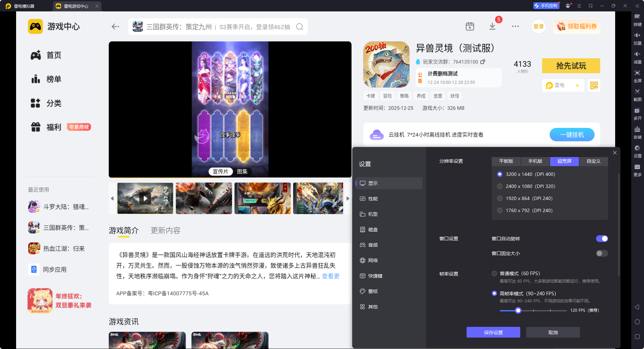
Task: Toggle 窗口自动旋转 switch
Action: pyautogui.click(x=602, y=239)
